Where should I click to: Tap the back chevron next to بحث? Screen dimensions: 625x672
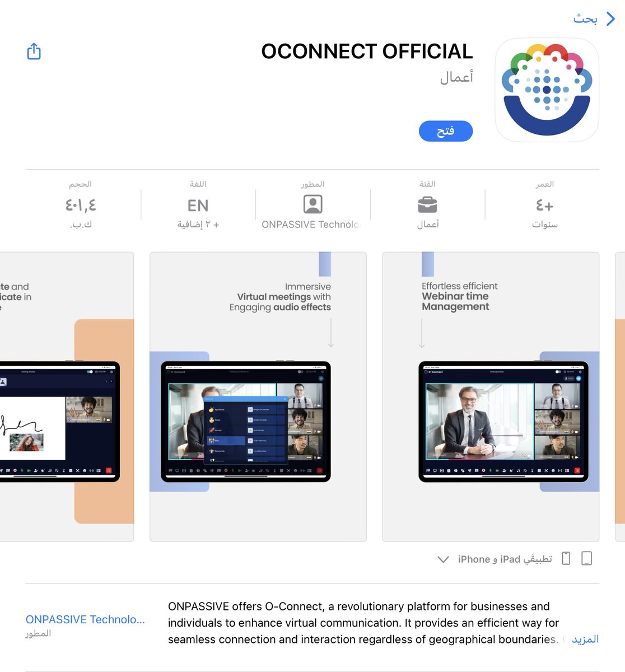click(612, 18)
